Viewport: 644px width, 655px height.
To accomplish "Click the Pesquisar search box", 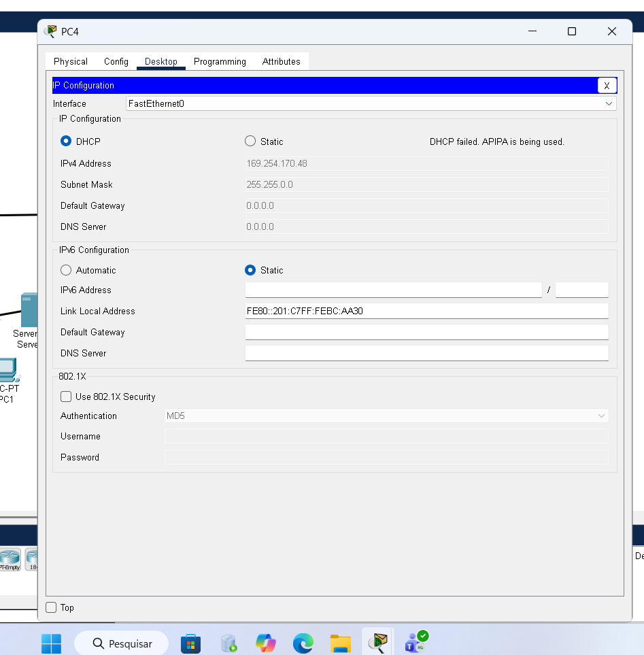I will click(x=122, y=643).
